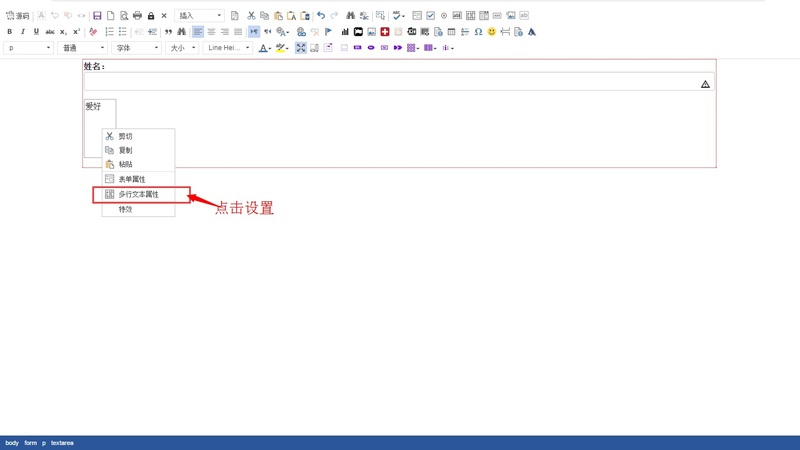The image size is (800, 450).
Task: Select 多行文本属性 from context menu
Action: (x=139, y=194)
